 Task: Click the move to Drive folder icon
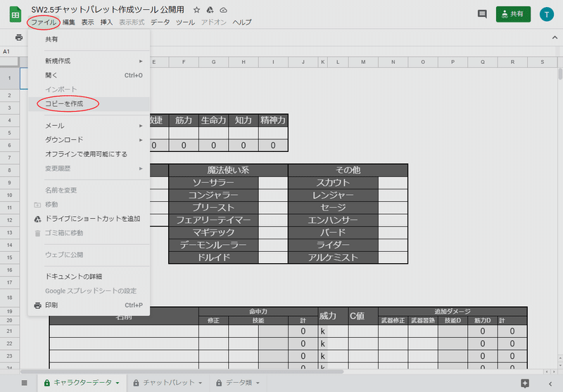(210, 10)
